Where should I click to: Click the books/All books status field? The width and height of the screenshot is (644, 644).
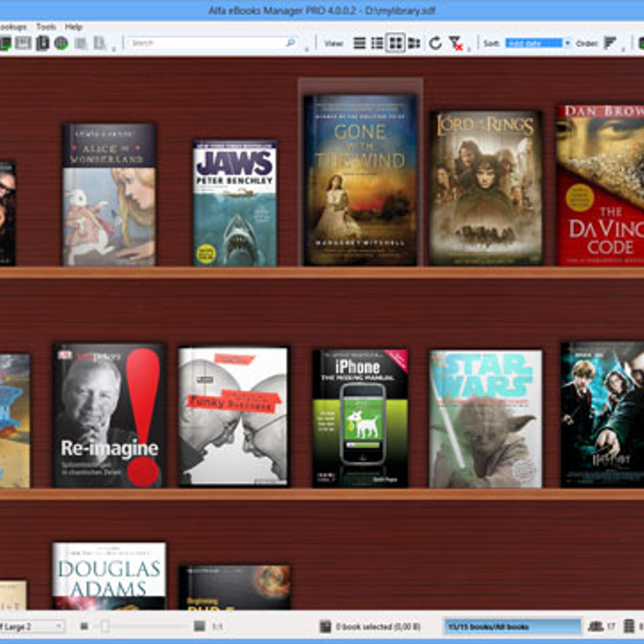click(x=512, y=627)
